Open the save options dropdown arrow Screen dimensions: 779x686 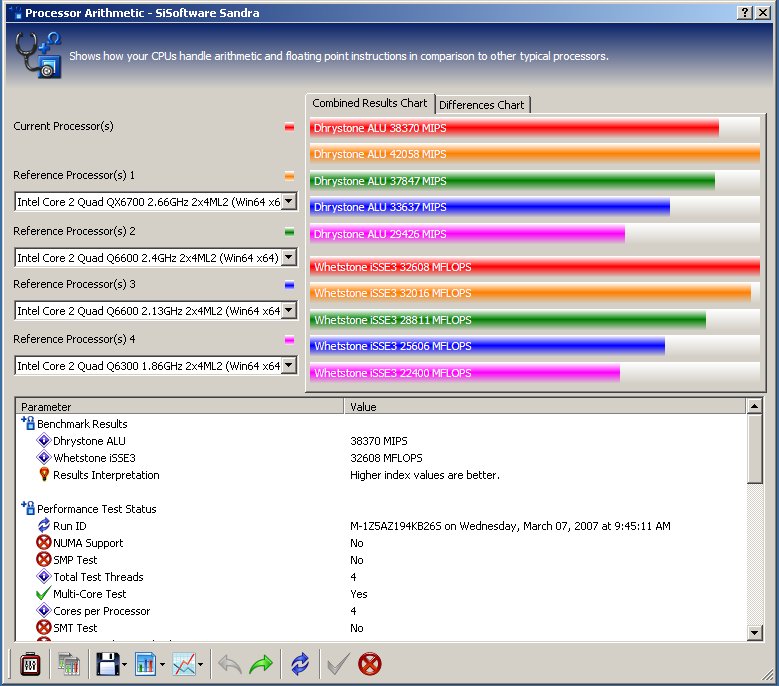point(124,664)
